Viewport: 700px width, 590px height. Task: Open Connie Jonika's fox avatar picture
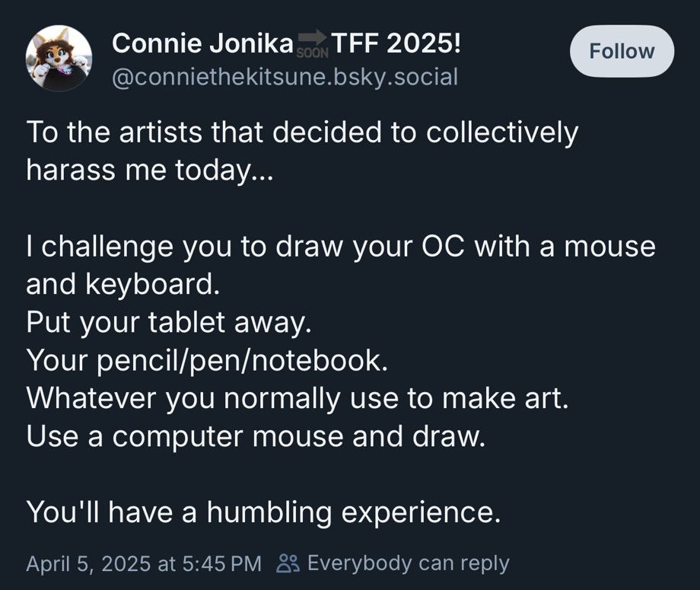pos(59,59)
